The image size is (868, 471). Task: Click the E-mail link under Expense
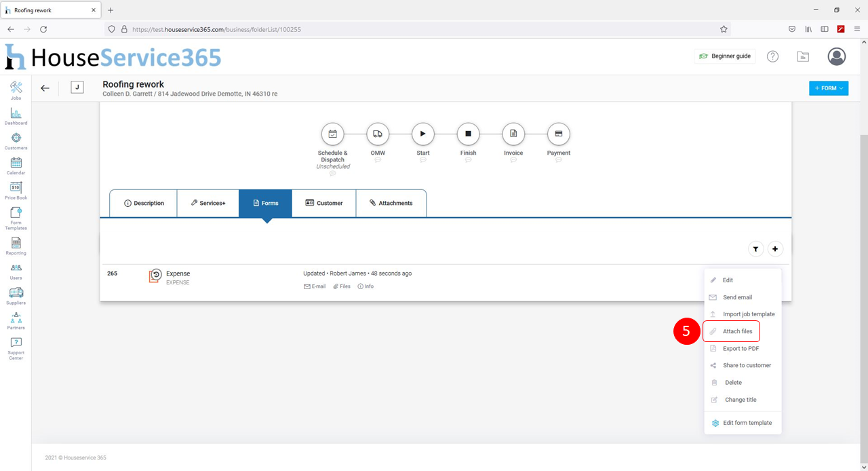click(x=315, y=286)
